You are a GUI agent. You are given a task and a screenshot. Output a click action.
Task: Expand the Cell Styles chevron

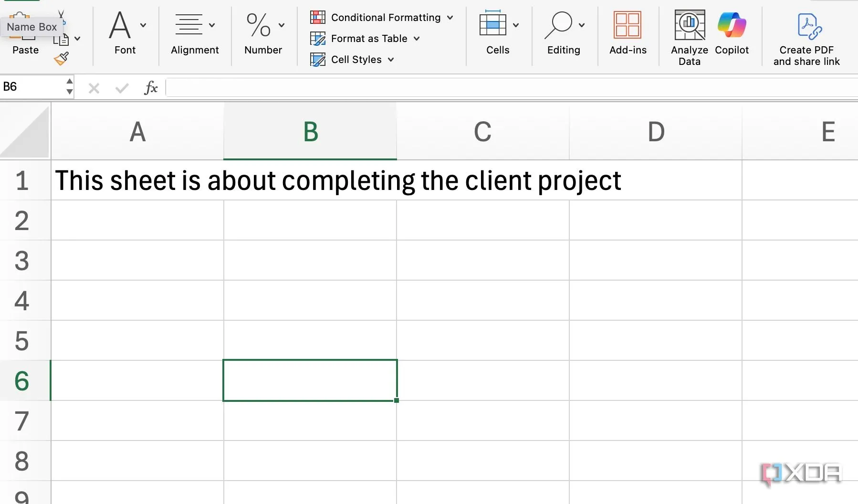click(391, 60)
